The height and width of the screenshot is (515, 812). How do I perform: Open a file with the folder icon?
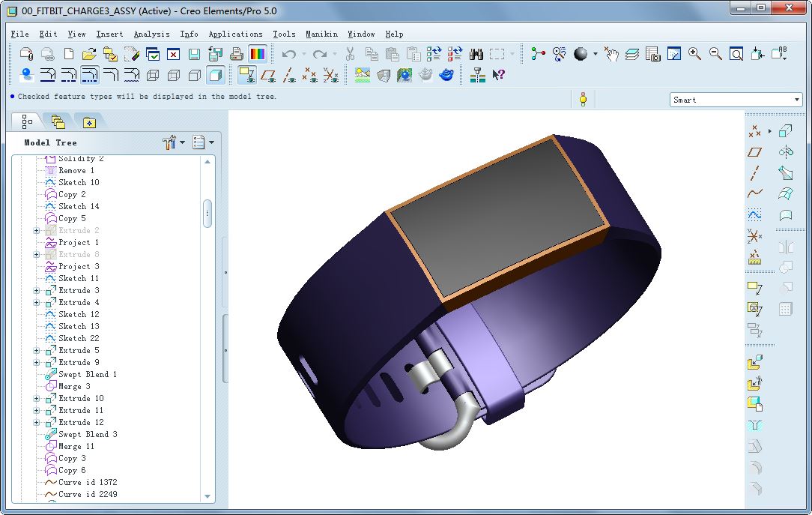point(89,54)
